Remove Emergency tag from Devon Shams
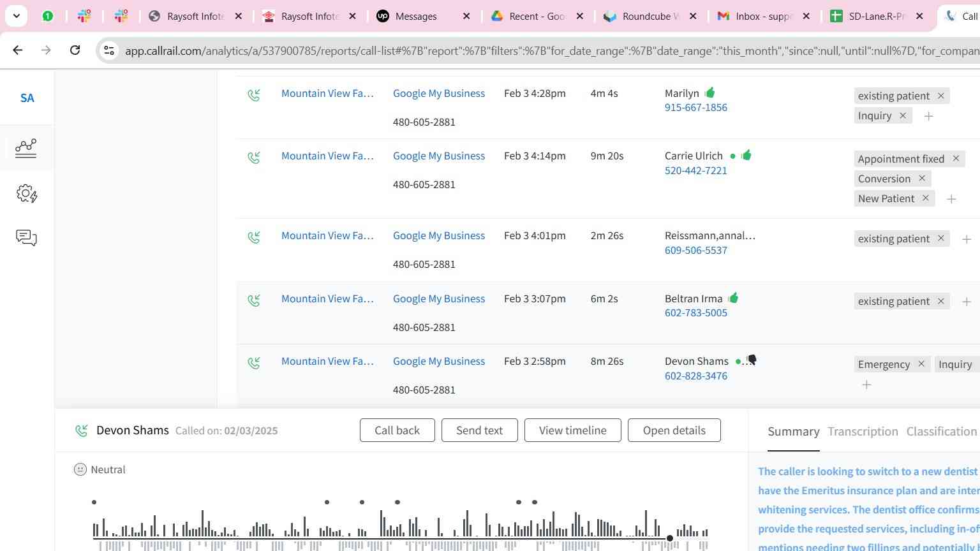 (921, 364)
